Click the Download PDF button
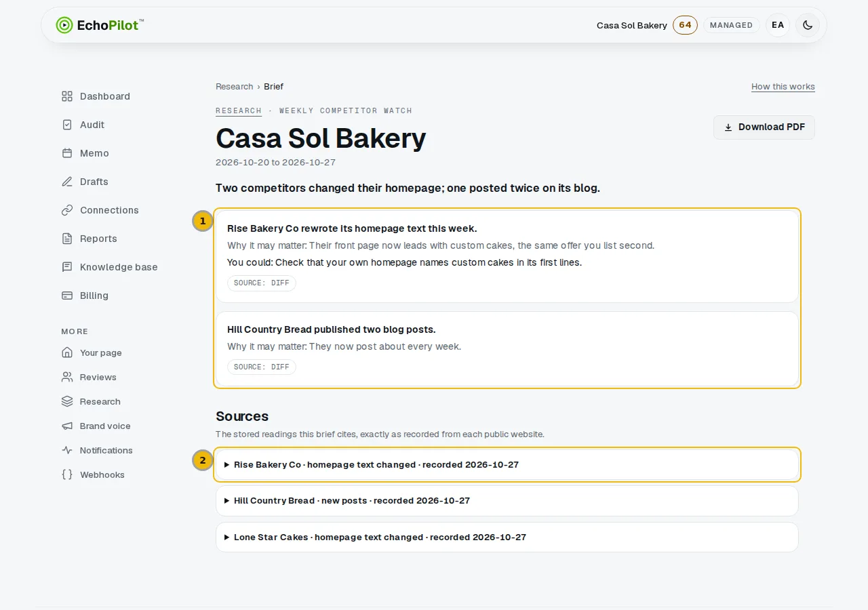The width and height of the screenshot is (868, 610). tap(764, 127)
